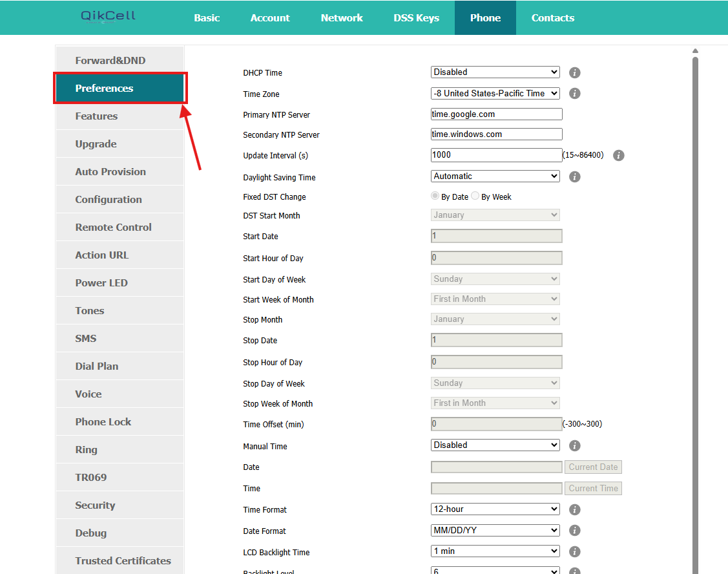Open the Dial Plan sidebar section

click(x=97, y=367)
